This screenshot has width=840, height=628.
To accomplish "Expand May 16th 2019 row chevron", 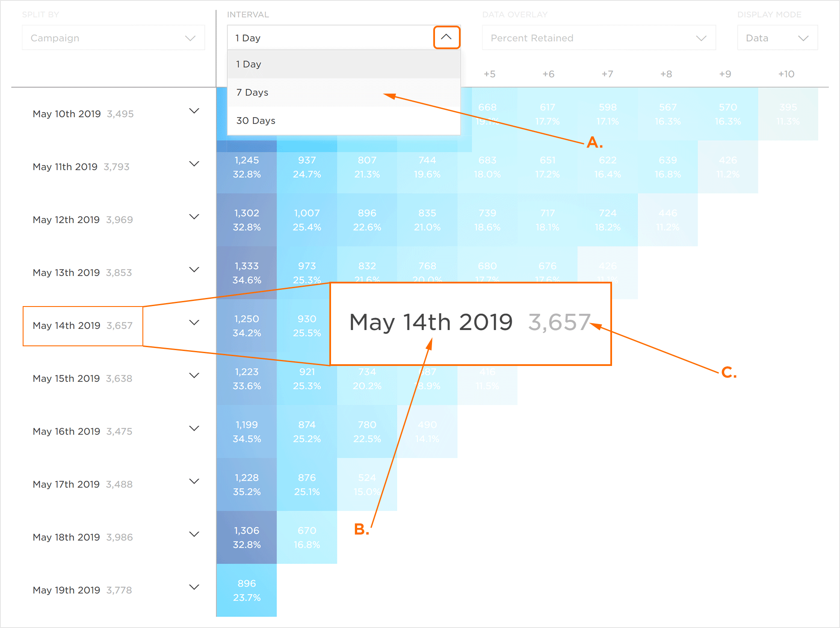I will 194,428.
